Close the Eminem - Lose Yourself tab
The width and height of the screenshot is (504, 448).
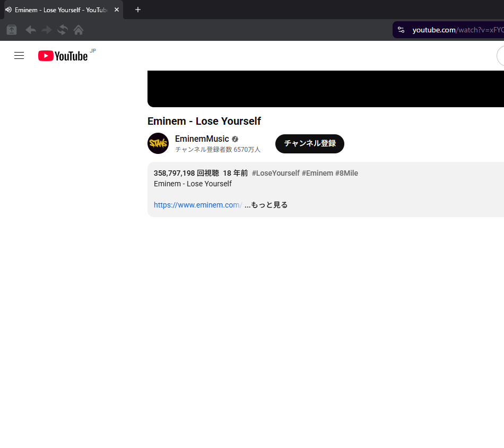[x=117, y=10]
